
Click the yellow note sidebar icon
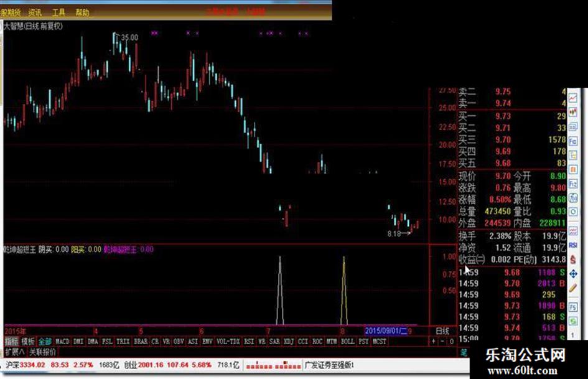point(573,155)
